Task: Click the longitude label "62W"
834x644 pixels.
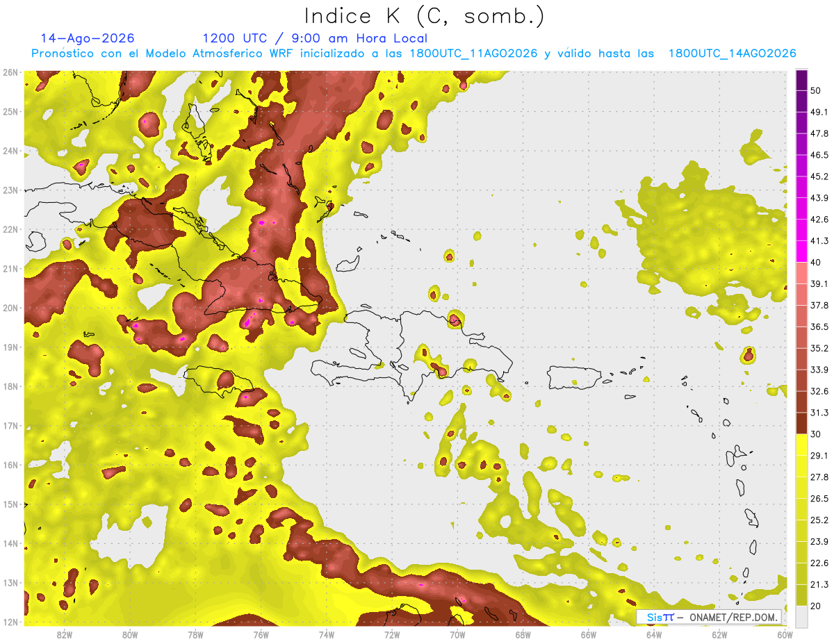Action: 720,635
